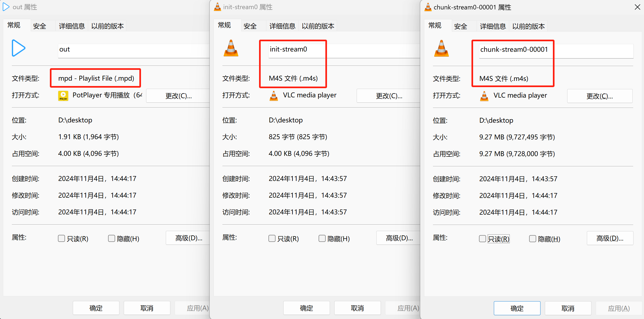This screenshot has height=319, width=644.
Task: Open 高级(D) options in chunk dialog
Action: click(610, 238)
